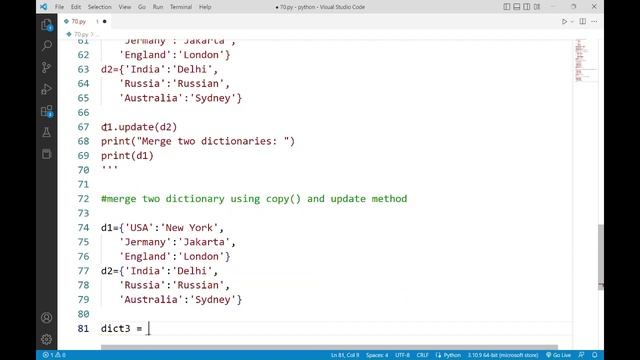Screen dimensions: 640x360
Task: Open the Edit menu
Action: click(76, 7)
